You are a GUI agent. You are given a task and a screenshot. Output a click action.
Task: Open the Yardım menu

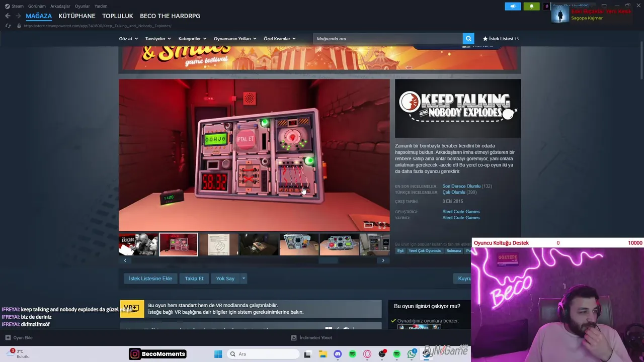[x=101, y=6]
